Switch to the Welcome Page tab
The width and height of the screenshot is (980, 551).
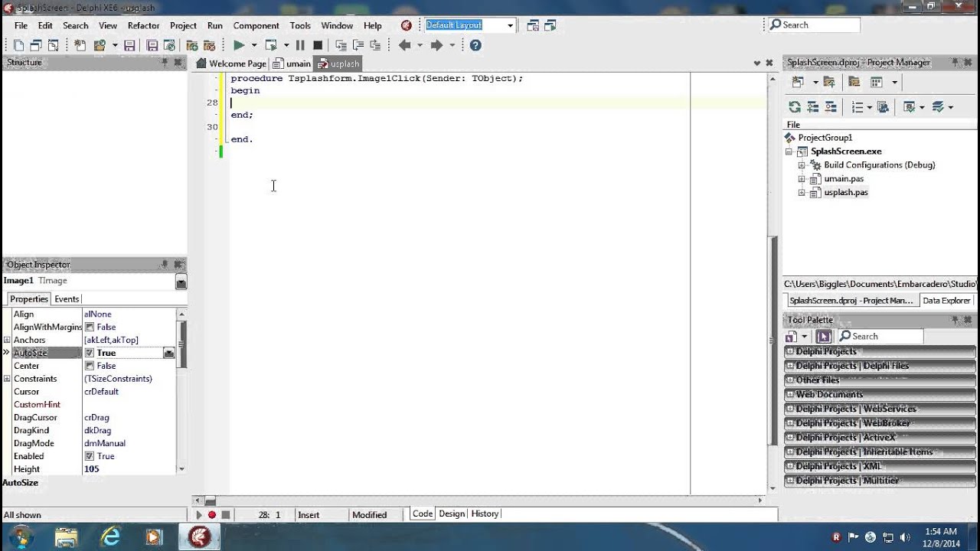[x=231, y=64]
